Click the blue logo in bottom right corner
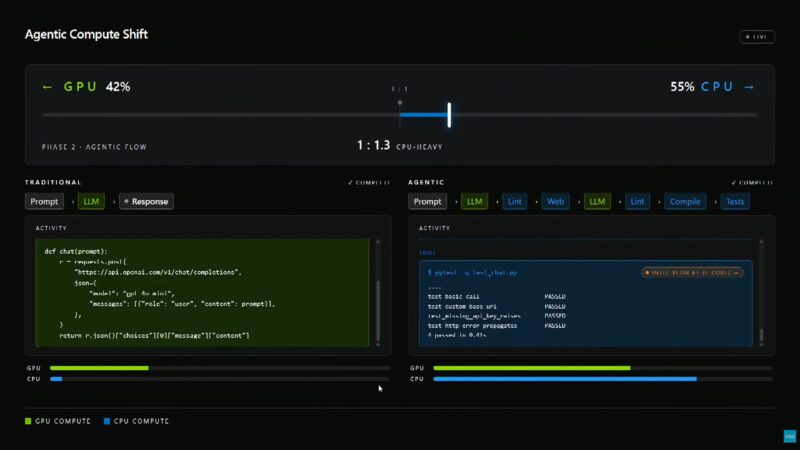The width and height of the screenshot is (800, 450). (790, 436)
